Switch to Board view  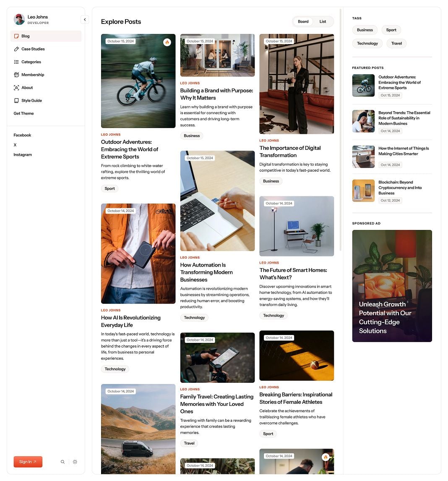tap(303, 21)
